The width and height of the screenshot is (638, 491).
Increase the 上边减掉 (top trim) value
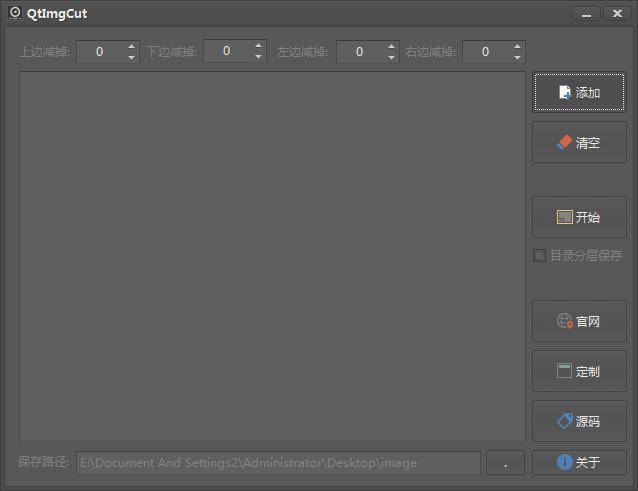[131, 46]
